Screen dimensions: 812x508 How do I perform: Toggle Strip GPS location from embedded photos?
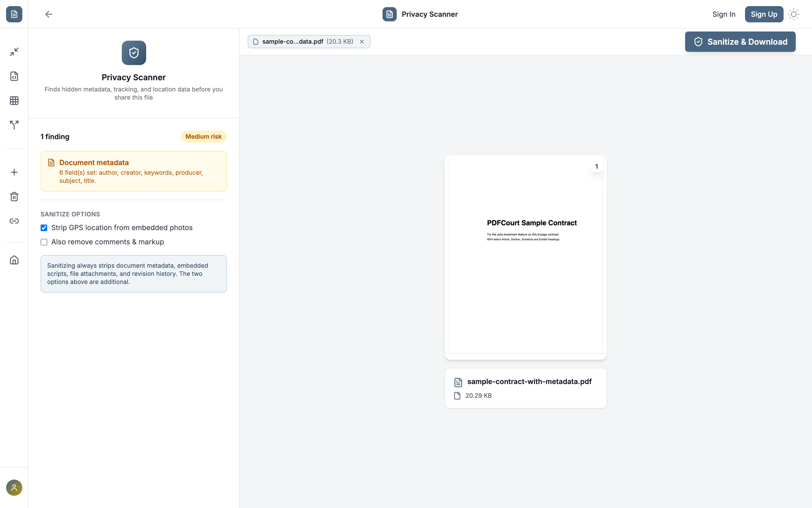(x=44, y=228)
